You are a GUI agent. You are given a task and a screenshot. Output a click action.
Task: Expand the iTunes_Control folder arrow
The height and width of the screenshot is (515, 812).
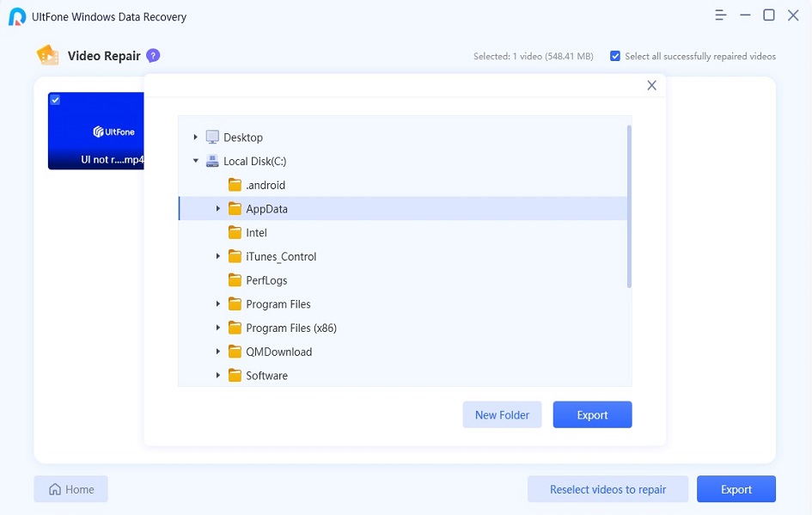point(218,256)
